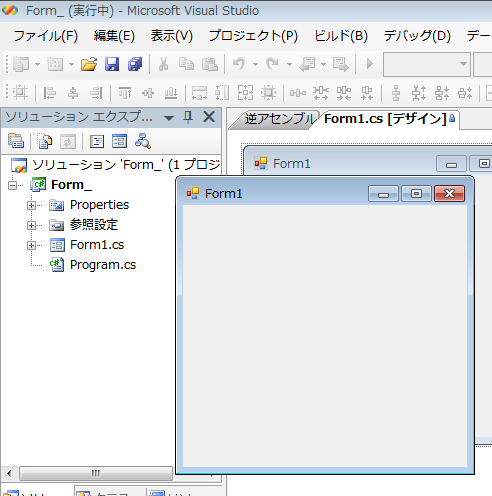
Task: Open the デバッグ(D) menu
Action: tap(417, 36)
